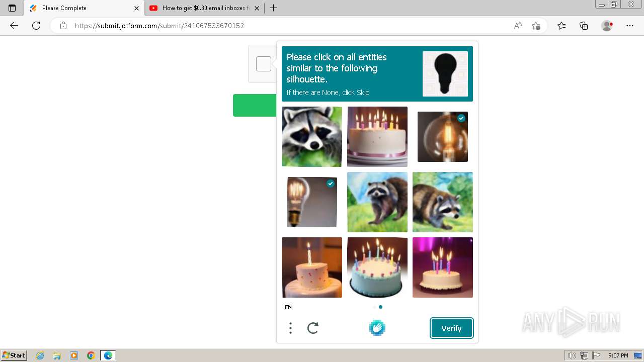Image resolution: width=644 pixels, height=362 pixels.
Task: Switch to the How to get $0.80 email inboxes tab
Action: [204, 8]
